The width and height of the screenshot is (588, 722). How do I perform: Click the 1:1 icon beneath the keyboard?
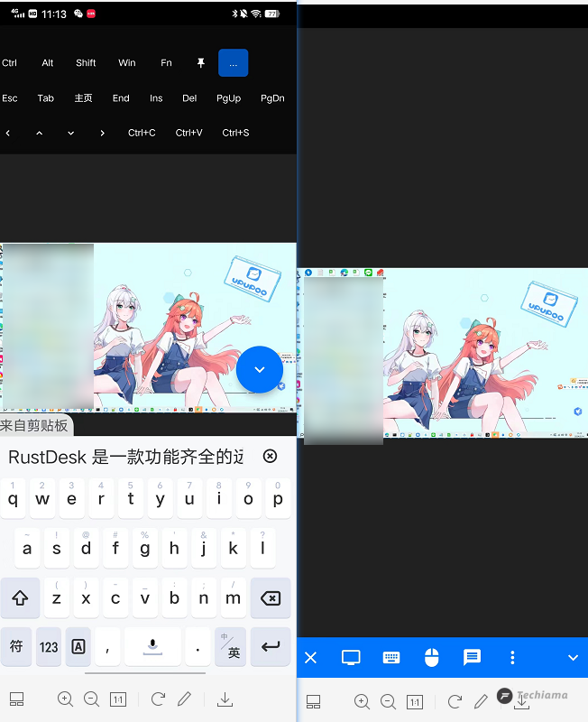tap(118, 700)
